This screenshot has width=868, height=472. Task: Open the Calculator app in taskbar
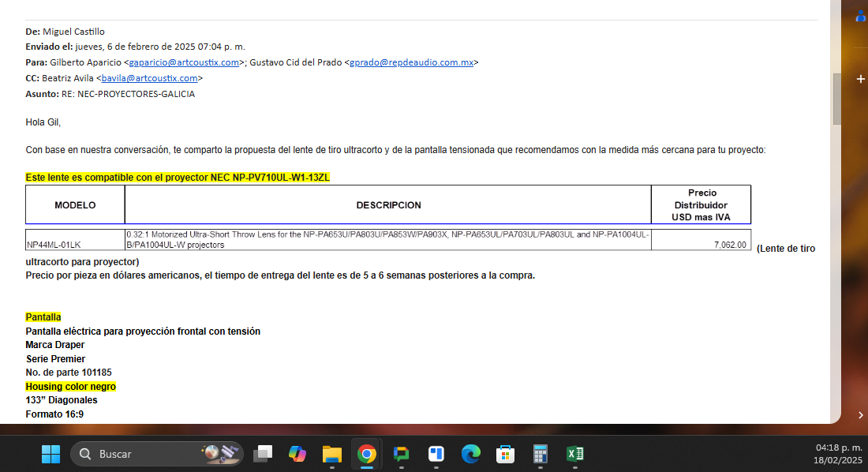pyautogui.click(x=541, y=455)
